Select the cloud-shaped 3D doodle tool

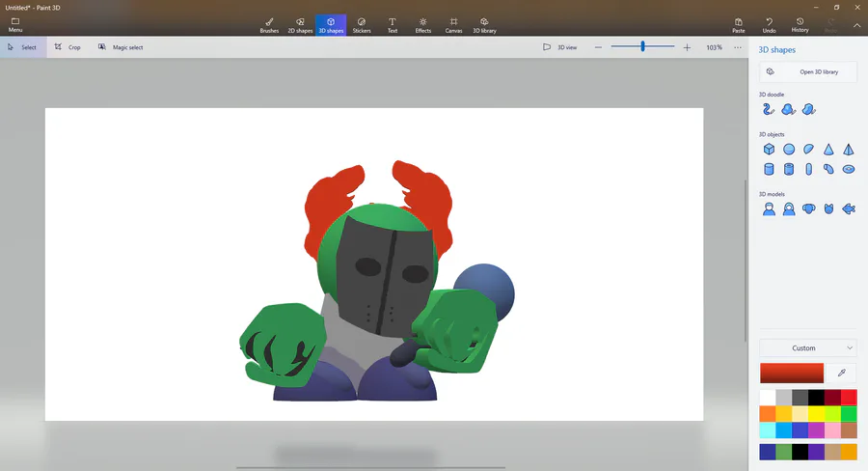[788, 109]
